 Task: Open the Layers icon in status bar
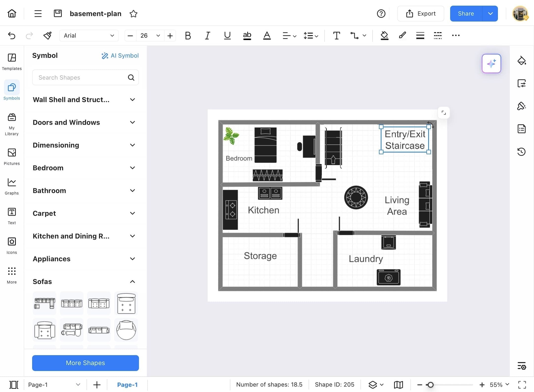pyautogui.click(x=373, y=385)
